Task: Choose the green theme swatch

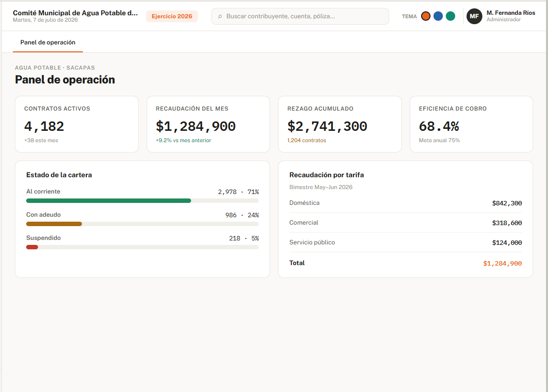Action: click(450, 16)
